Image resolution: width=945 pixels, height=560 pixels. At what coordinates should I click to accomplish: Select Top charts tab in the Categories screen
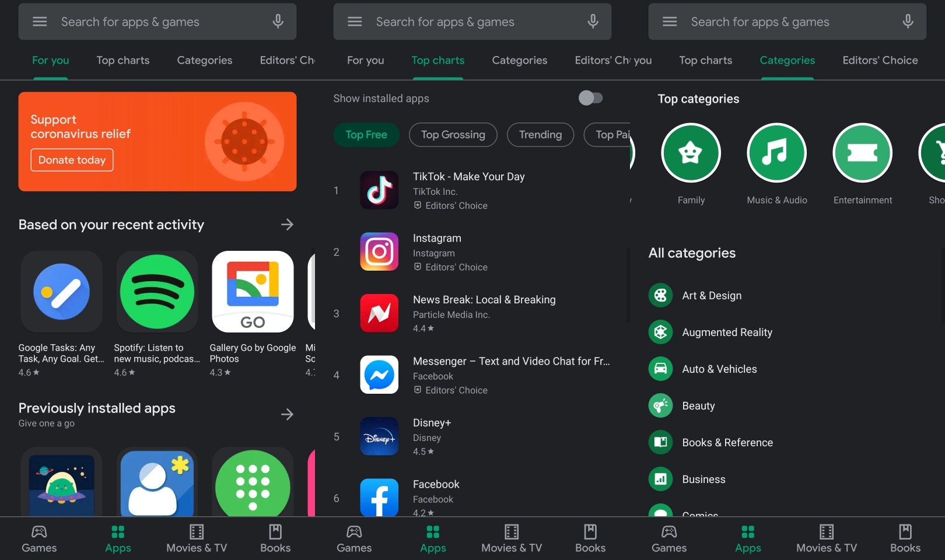point(706,60)
